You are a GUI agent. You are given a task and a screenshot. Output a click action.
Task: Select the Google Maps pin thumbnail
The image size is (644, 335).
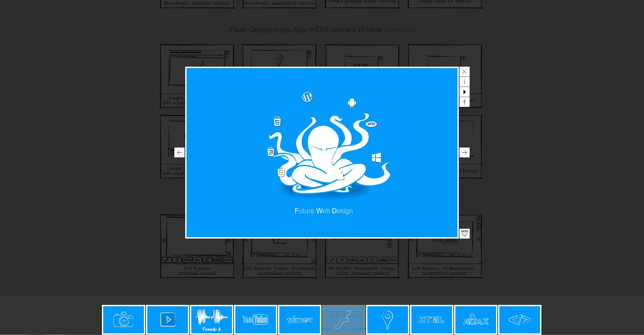[x=388, y=320]
